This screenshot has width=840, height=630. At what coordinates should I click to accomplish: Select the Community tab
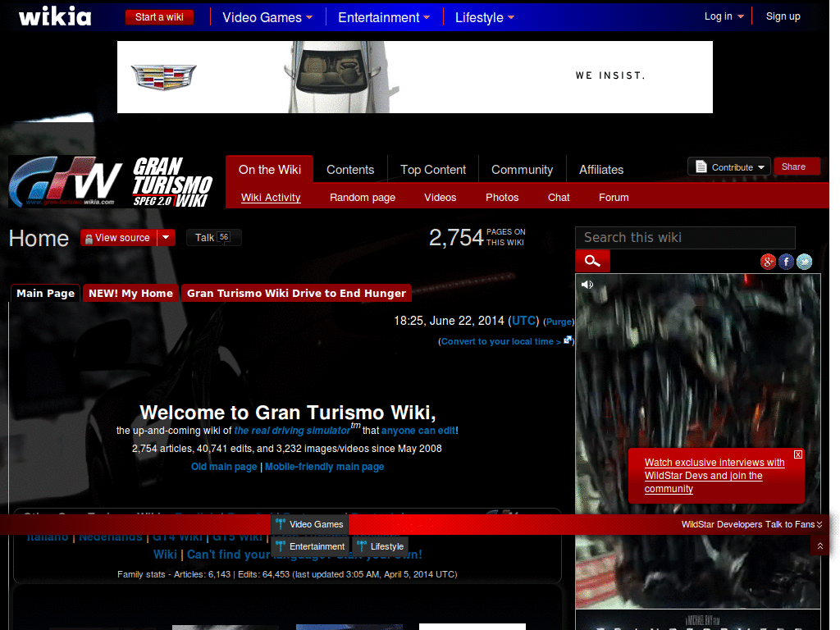[x=522, y=170]
